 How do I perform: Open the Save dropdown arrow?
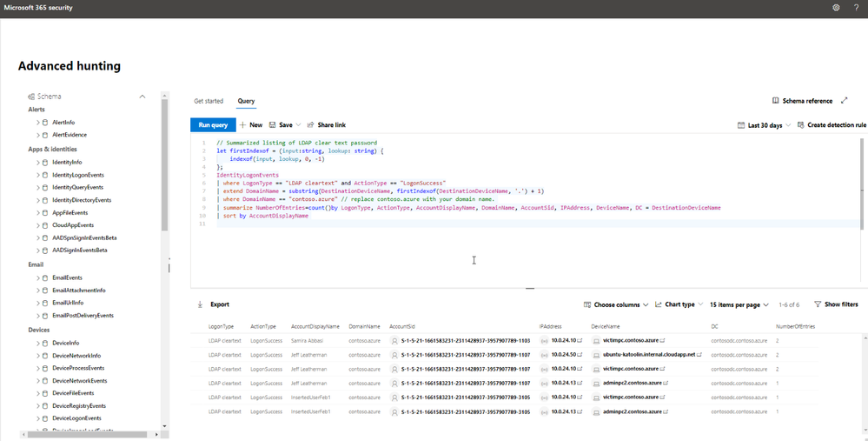tap(298, 125)
